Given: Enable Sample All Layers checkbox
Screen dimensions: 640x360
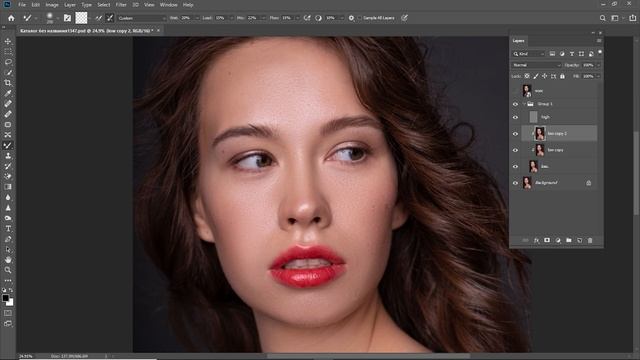Looking at the screenshot, I should click(360, 18).
